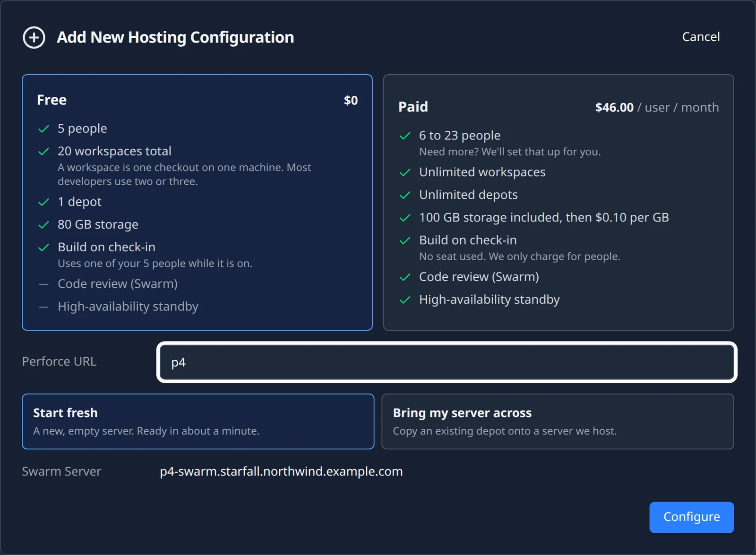The width and height of the screenshot is (756, 555).
Task: Click the checkmark next to 5 people
Action: pos(43,129)
